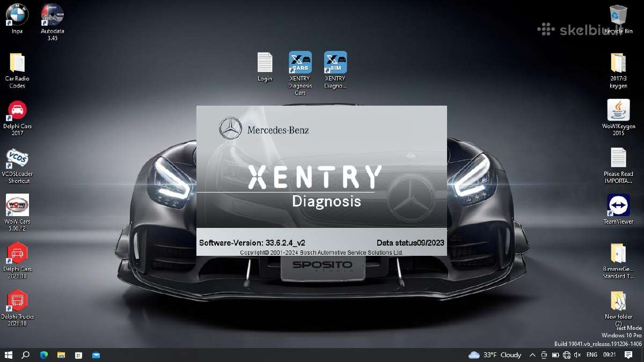The height and width of the screenshot is (362, 644).
Task: Open the BimmerGeeks Standard Tools folder
Action: 618,261
